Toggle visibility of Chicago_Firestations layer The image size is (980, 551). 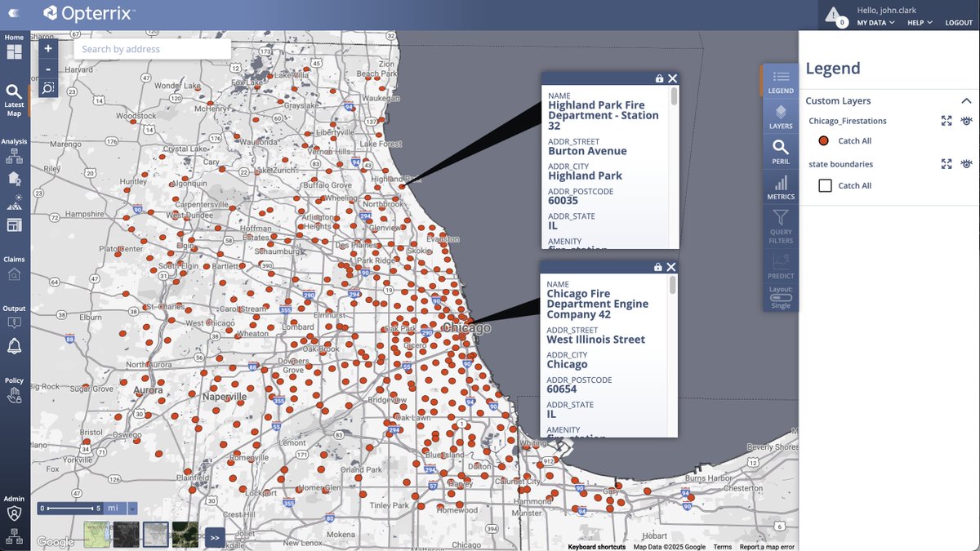pos(966,121)
